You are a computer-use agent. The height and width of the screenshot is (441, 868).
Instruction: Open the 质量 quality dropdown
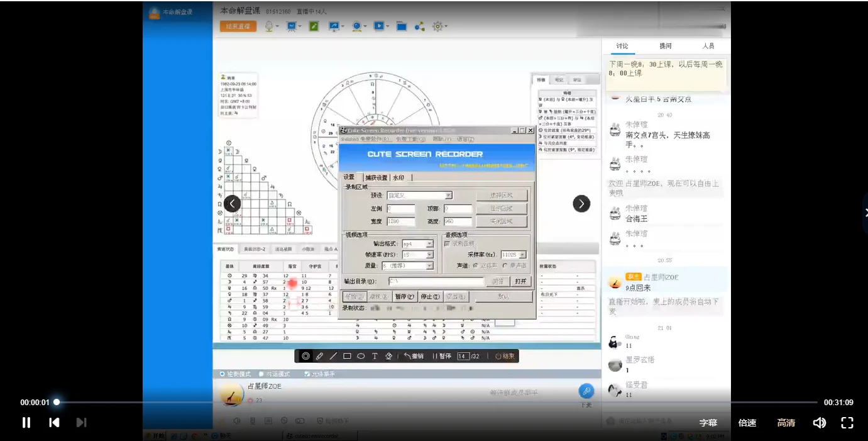(x=408, y=265)
